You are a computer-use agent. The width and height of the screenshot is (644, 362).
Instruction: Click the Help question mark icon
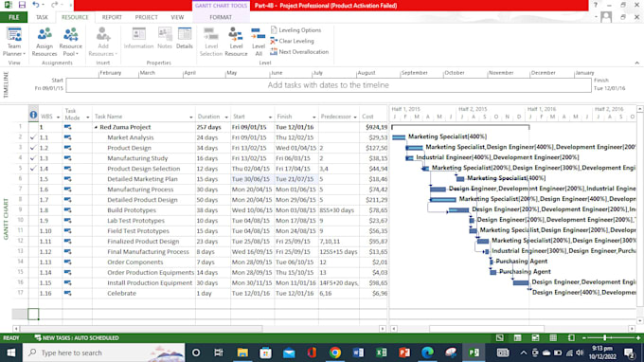pos(596,6)
